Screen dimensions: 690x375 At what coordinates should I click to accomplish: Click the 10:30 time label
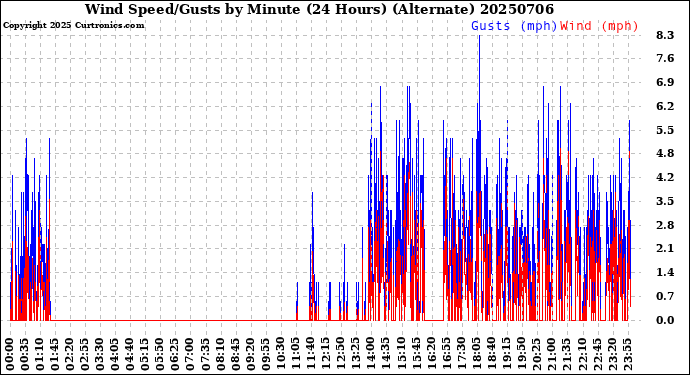click(x=281, y=354)
